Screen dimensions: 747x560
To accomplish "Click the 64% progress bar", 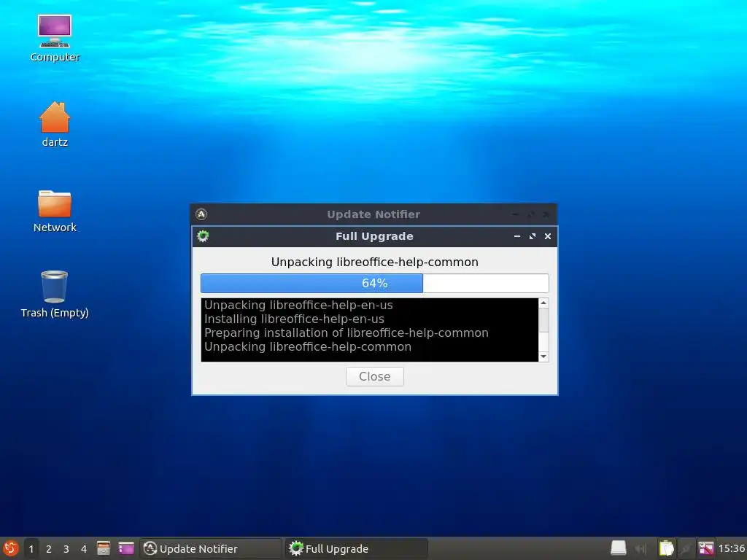I will coord(375,284).
